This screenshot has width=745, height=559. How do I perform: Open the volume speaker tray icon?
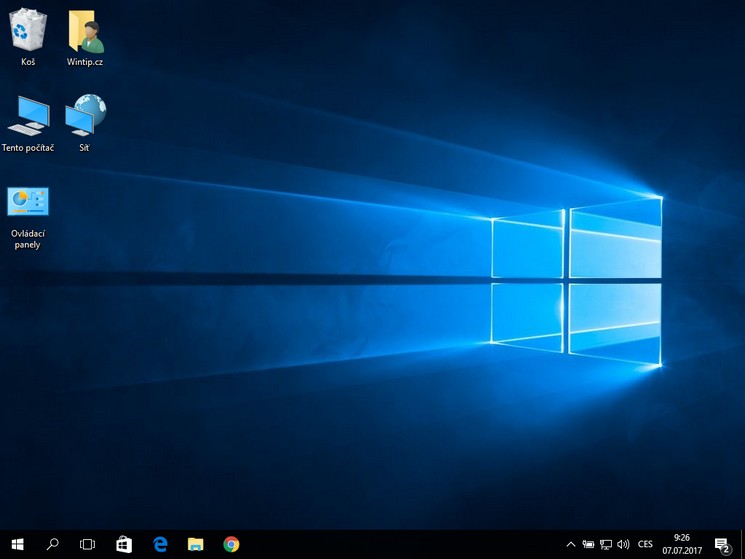coord(623,544)
